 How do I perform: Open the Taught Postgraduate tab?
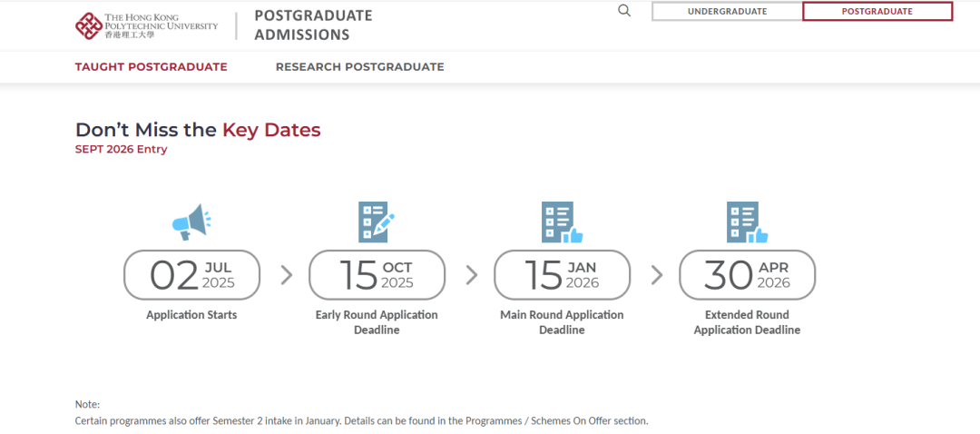152,67
